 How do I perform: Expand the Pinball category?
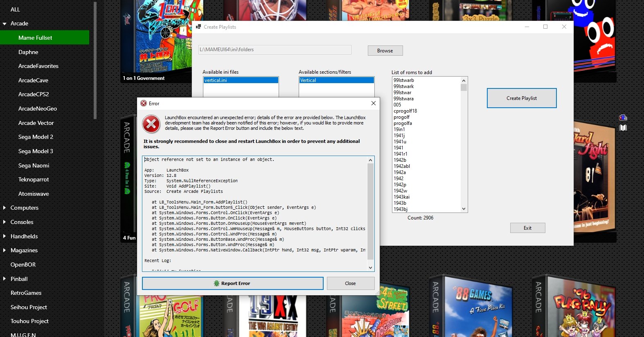(5, 279)
